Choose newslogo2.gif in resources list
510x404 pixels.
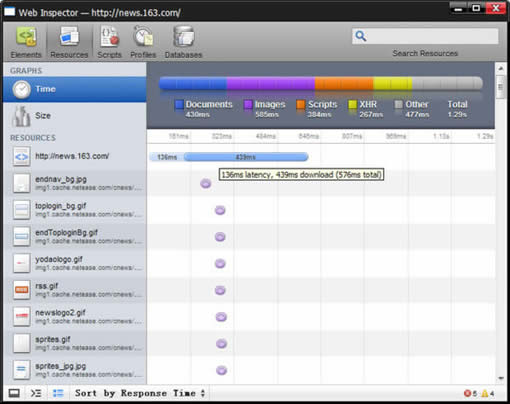tap(75, 316)
